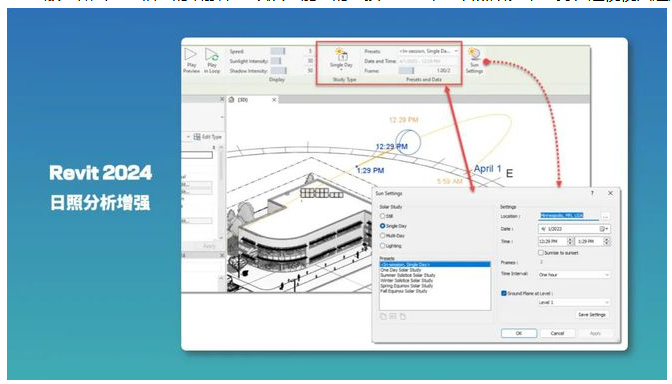
Task: Click the Single Day study type icon
Action: pyautogui.click(x=341, y=55)
